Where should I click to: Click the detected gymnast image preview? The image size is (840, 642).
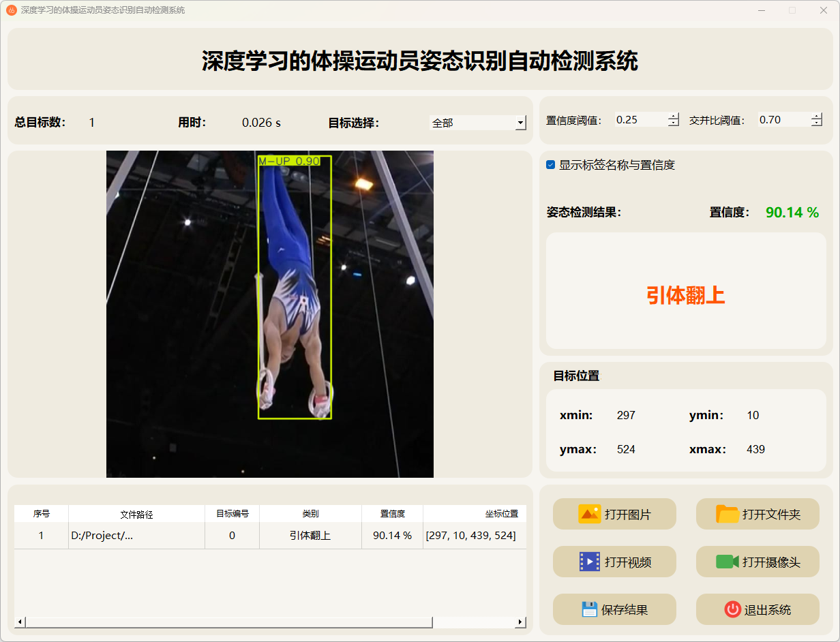[x=269, y=314]
